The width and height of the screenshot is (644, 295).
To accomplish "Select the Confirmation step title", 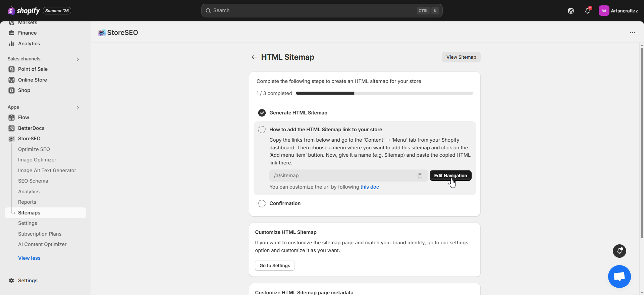I will point(285,203).
